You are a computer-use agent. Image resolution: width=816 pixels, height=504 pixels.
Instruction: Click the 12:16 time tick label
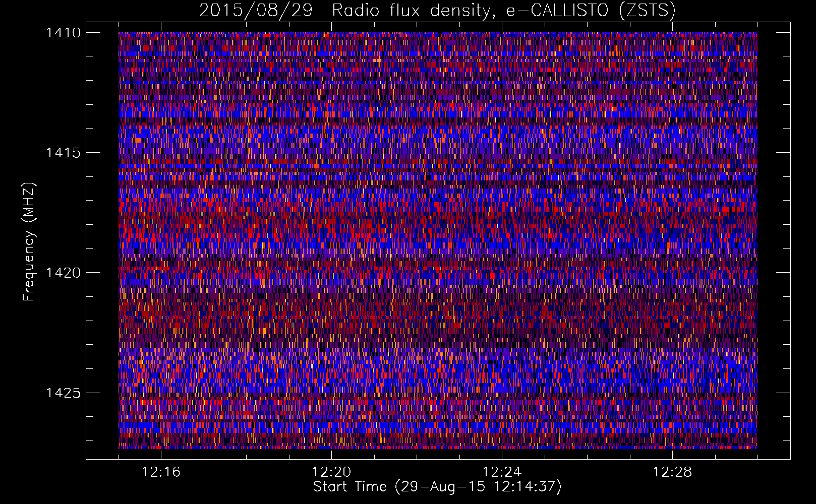pyautogui.click(x=161, y=472)
